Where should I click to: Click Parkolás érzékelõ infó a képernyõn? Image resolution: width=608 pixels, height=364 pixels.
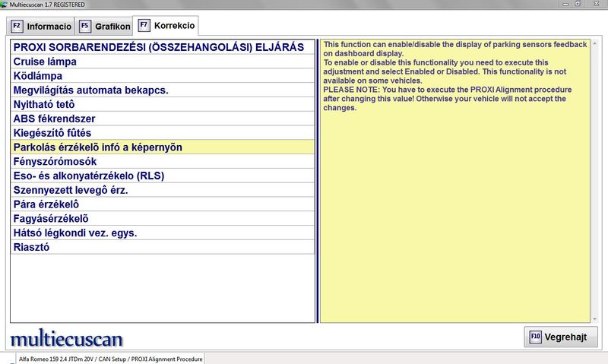coord(163,147)
